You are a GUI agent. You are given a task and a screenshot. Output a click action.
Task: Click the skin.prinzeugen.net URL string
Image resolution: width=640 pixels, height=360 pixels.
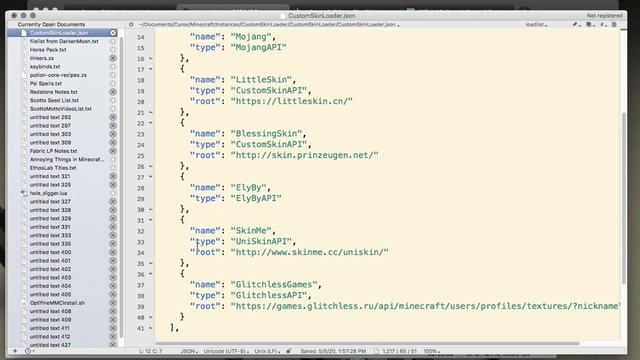(304, 155)
